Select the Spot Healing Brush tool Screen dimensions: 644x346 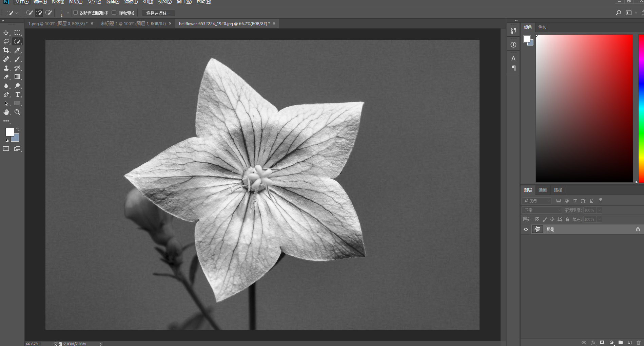(6, 59)
